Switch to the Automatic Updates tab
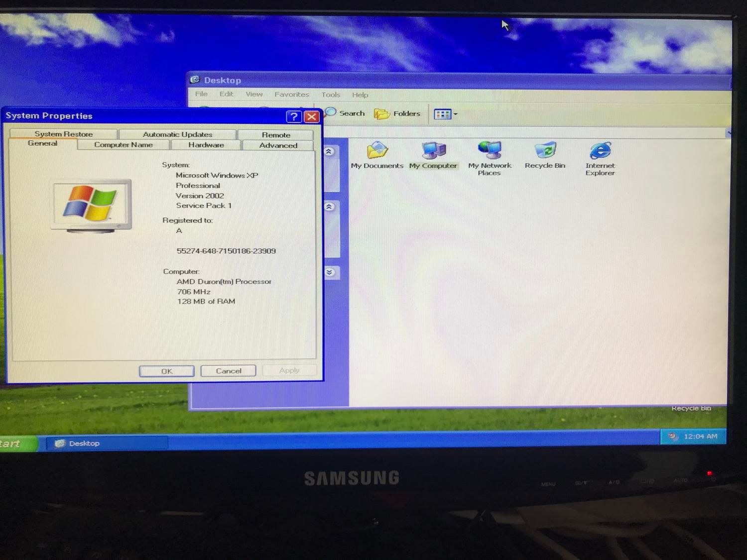This screenshot has height=560, width=747. 177,134
